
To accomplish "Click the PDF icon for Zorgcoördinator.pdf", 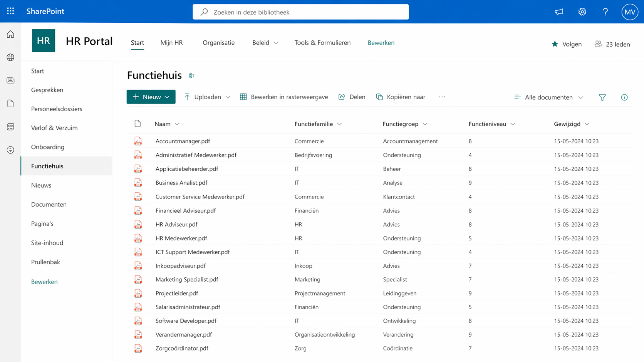I will [138, 349].
